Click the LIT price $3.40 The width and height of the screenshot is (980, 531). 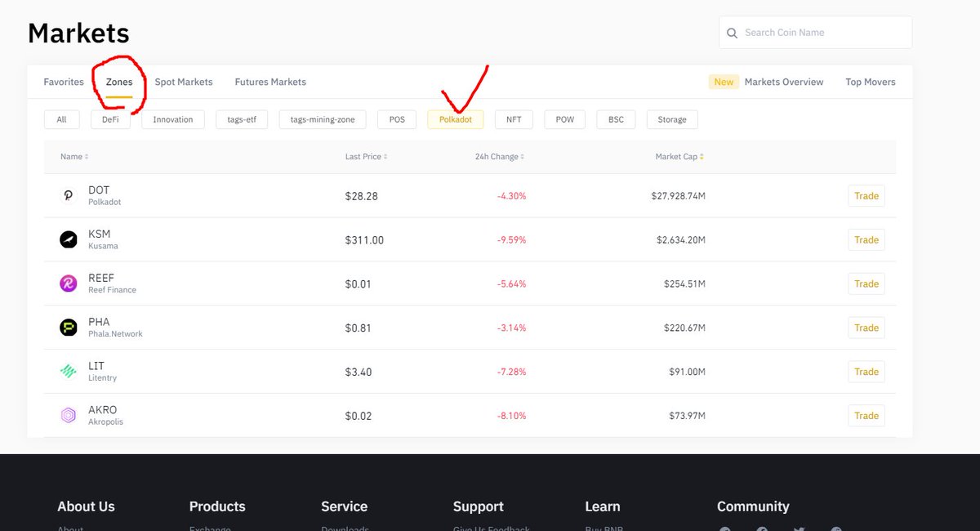(x=359, y=373)
